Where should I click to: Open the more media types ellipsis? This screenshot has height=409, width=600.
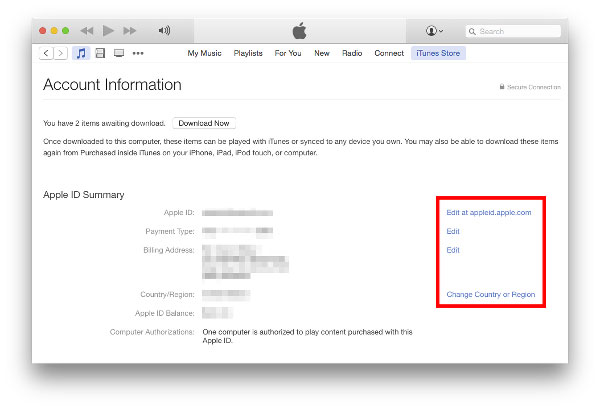[x=138, y=53]
